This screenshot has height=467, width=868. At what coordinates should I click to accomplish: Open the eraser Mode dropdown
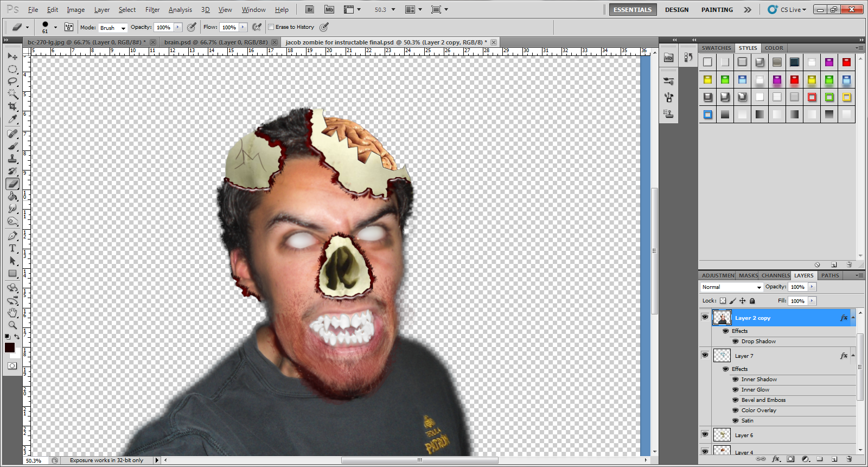[112, 28]
